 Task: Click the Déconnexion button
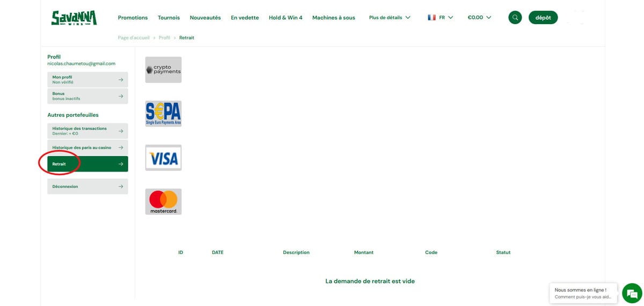tap(87, 186)
